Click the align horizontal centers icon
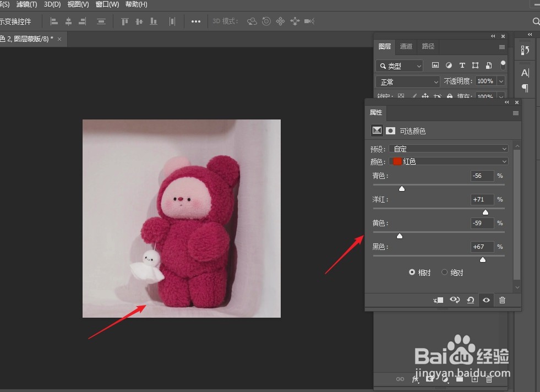The width and height of the screenshot is (540, 392). 69,21
